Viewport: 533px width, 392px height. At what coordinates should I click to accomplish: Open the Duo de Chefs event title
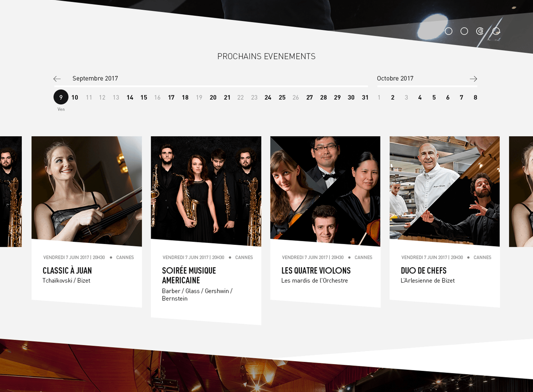[x=424, y=270]
